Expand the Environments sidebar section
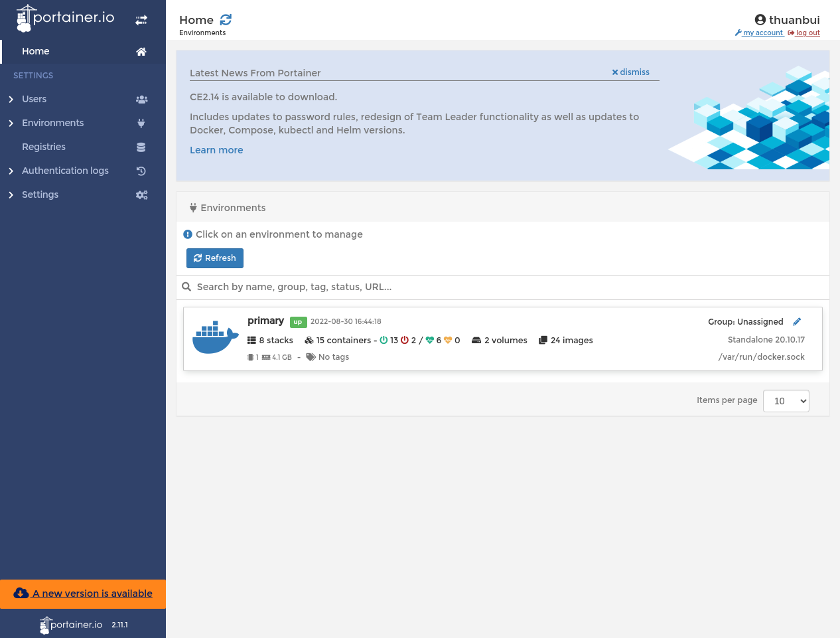 [x=11, y=123]
